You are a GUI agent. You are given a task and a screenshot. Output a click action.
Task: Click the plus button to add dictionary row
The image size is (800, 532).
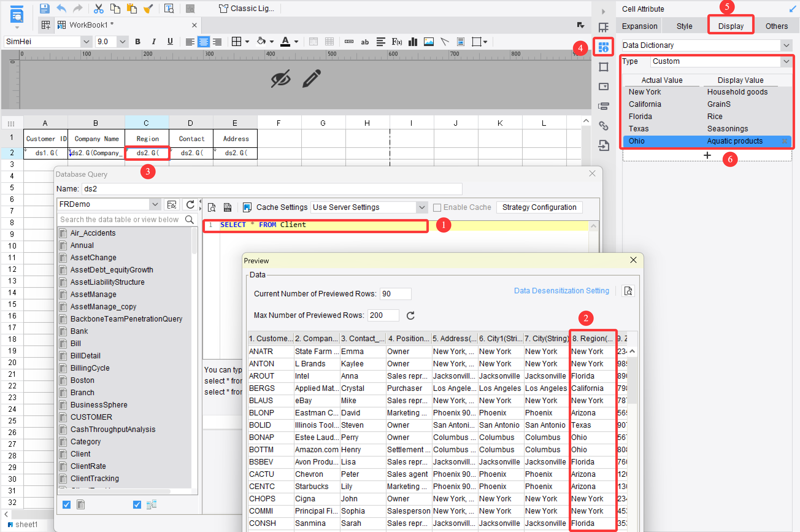coord(707,155)
